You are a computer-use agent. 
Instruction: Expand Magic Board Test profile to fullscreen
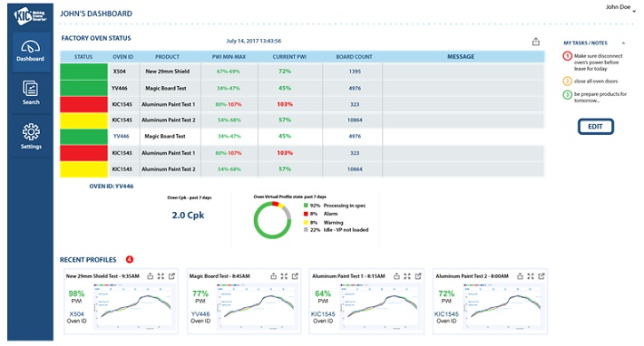point(284,276)
